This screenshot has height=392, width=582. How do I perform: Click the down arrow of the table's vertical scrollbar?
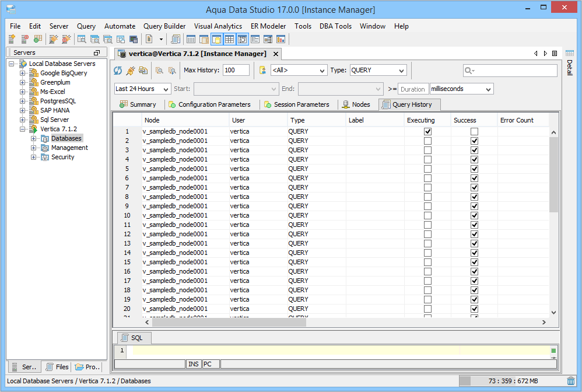(553, 313)
